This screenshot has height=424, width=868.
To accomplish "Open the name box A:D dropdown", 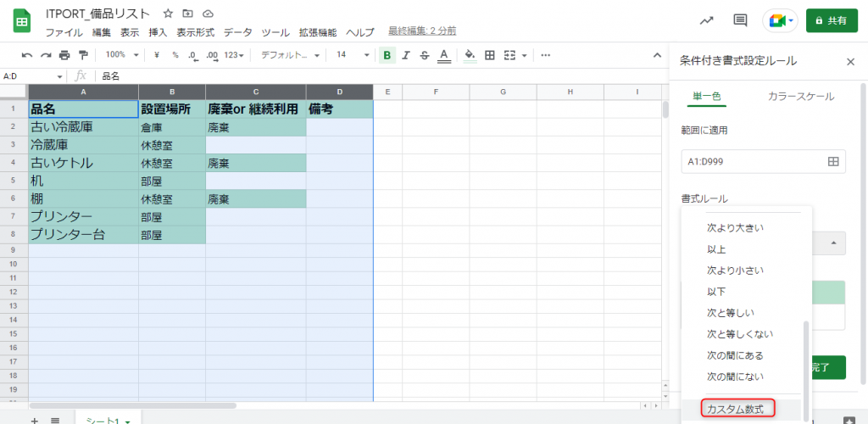I will tap(60, 76).
